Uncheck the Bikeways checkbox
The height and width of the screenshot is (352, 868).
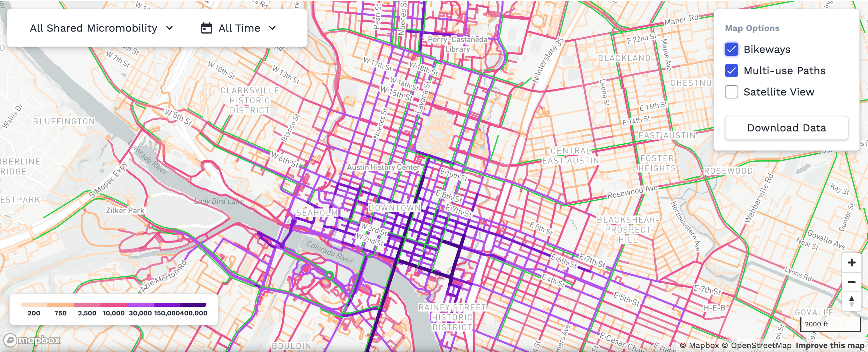(x=732, y=49)
